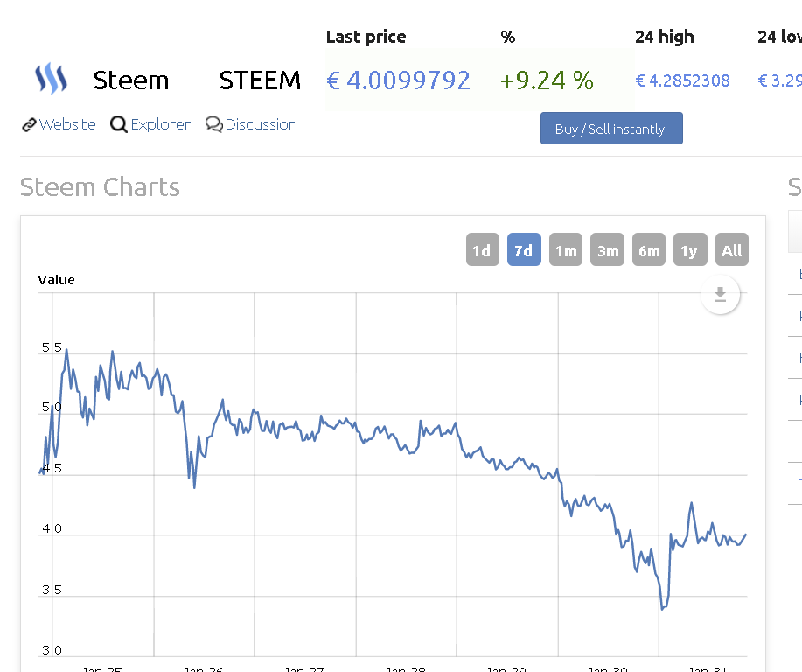This screenshot has width=802, height=672.
Task: Open the blockchain Explorer link
Action: (159, 124)
